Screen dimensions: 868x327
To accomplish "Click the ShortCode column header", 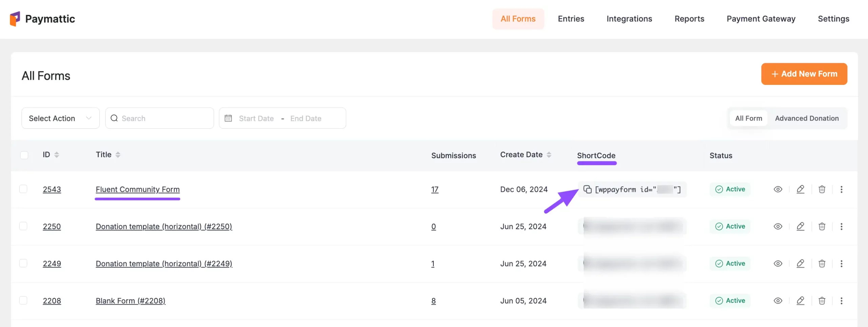I will coord(596,155).
